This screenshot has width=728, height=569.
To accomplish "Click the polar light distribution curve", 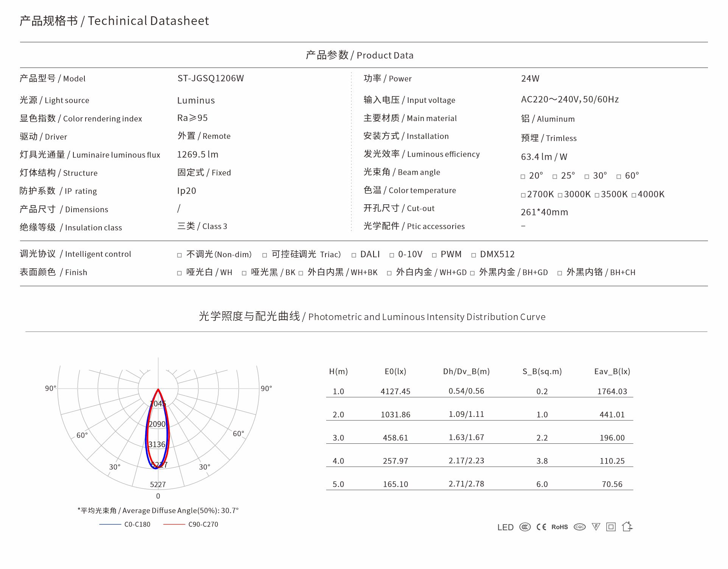I will click(x=158, y=429).
